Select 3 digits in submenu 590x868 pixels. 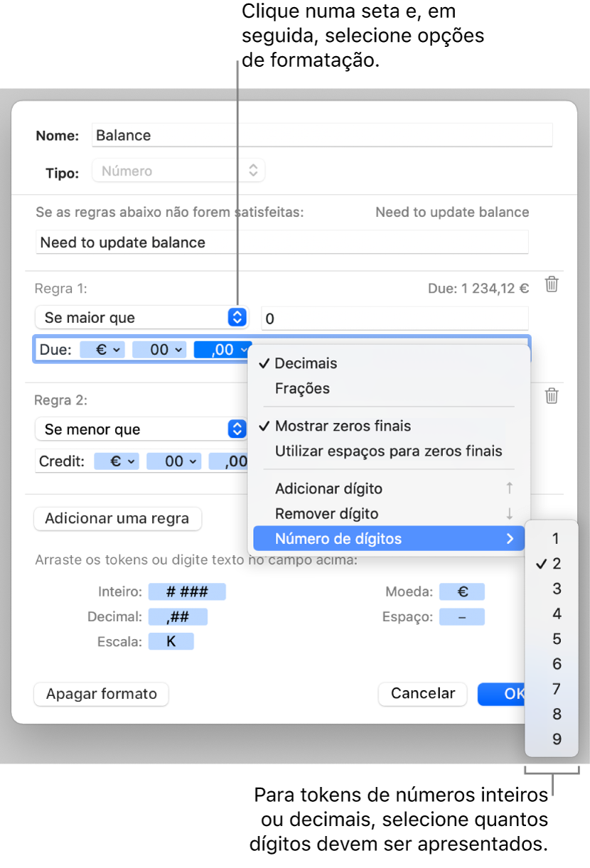tap(552, 589)
